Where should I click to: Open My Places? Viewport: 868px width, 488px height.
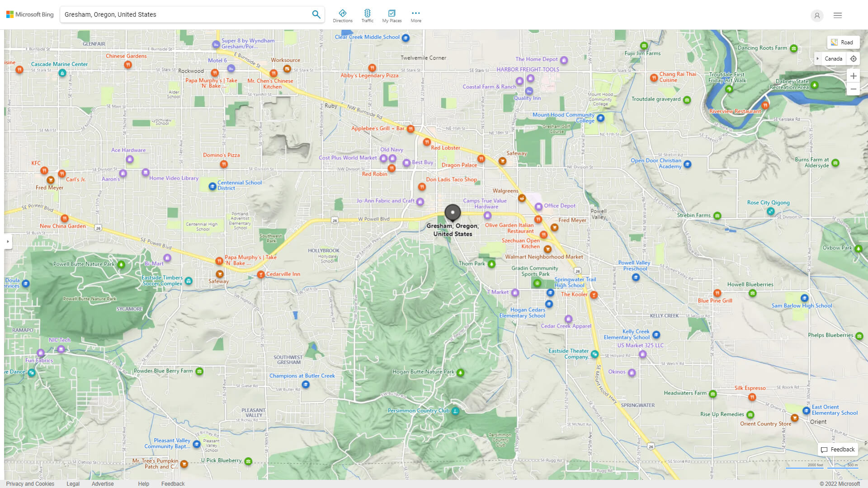[392, 15]
